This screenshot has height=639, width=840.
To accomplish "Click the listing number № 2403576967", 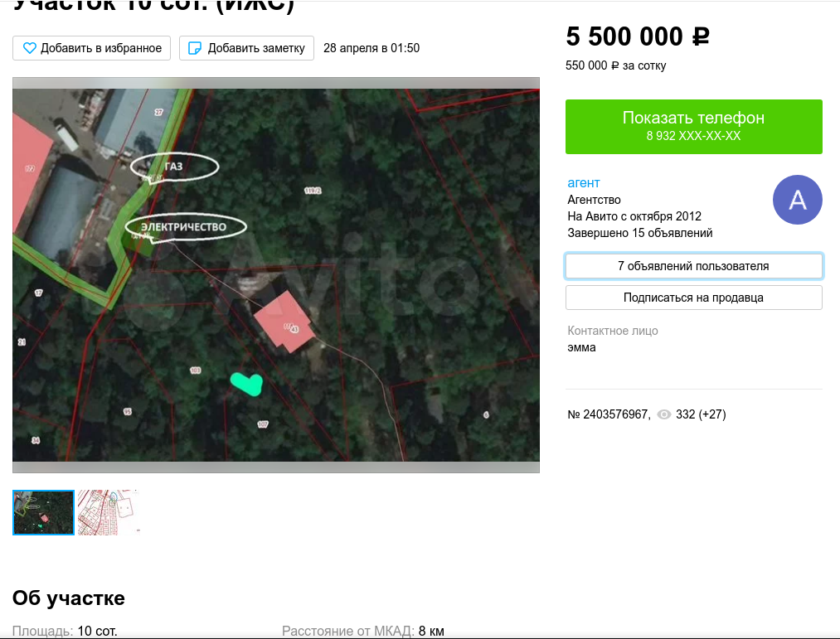I will pyautogui.click(x=608, y=414).
